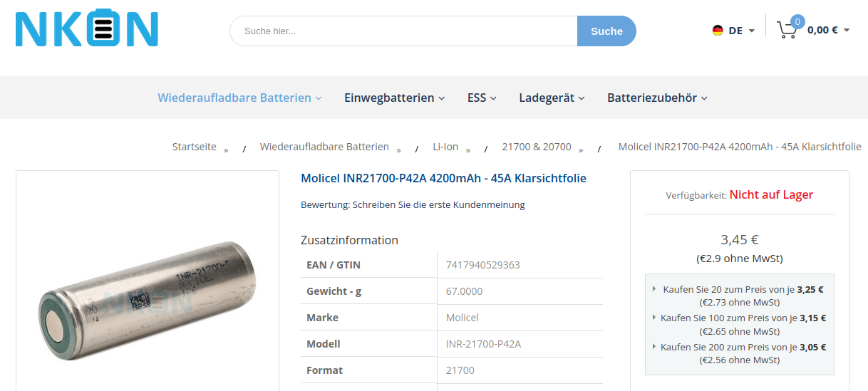
Task: Expand Batteriezubehör menu
Action: coord(657,98)
